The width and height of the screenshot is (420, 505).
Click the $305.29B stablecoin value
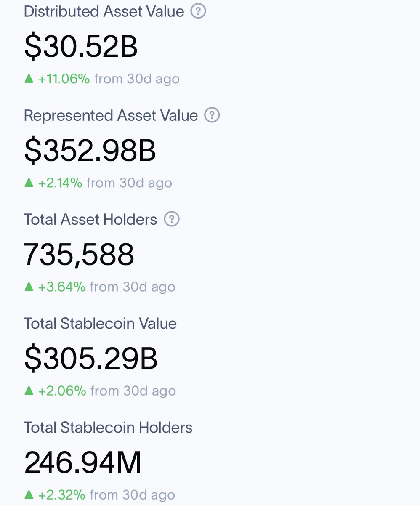[x=91, y=359]
